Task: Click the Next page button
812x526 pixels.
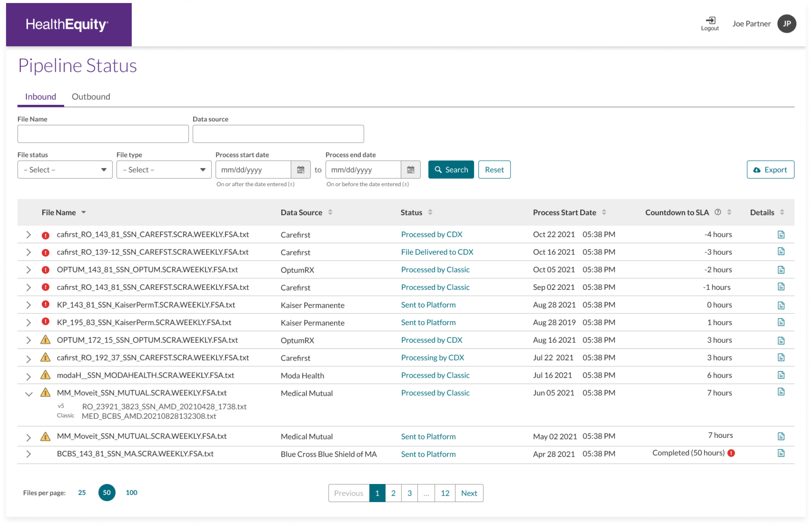Action: pyautogui.click(x=469, y=493)
